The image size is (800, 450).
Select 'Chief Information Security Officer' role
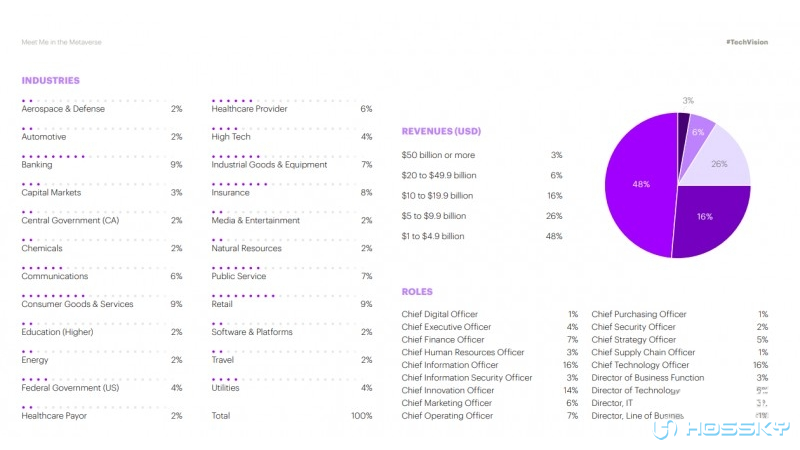467,378
